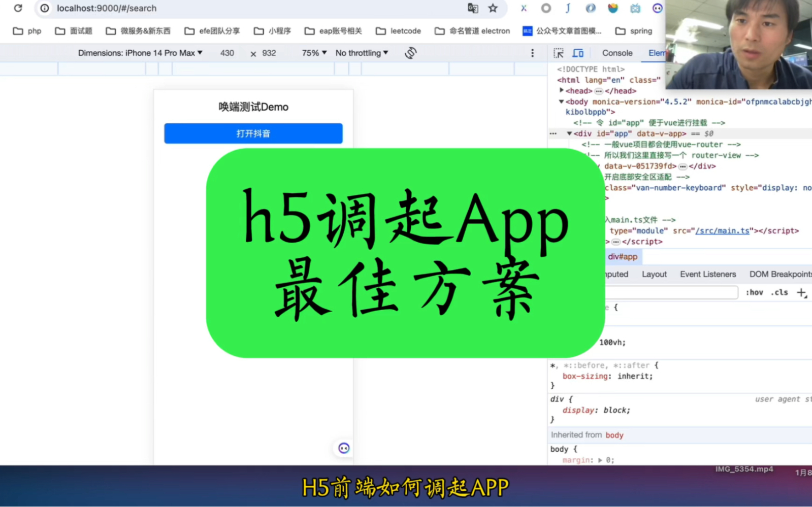Click the new style rule plus icon
812x507 pixels.
tap(801, 292)
